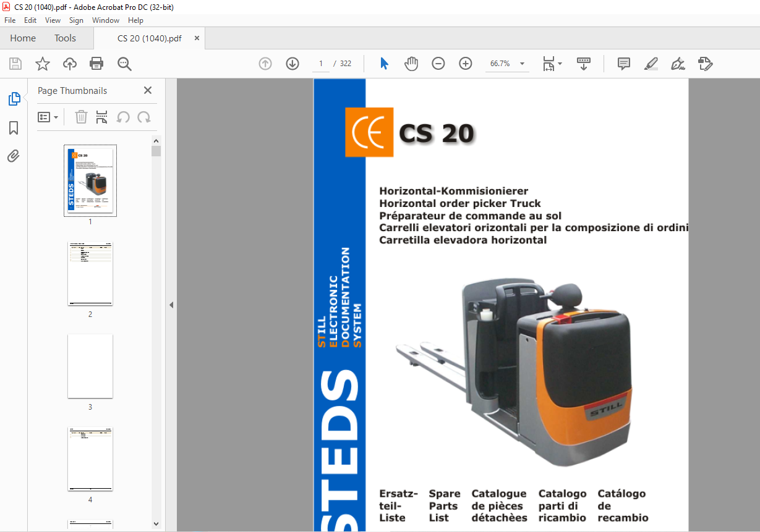Viewport: 760px width, 532px height.
Task: Go to previous page with the up arrow
Action: pos(265,64)
